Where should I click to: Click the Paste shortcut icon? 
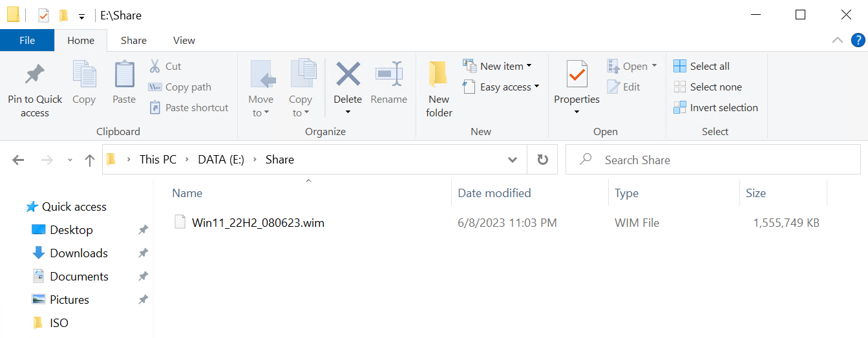click(155, 107)
